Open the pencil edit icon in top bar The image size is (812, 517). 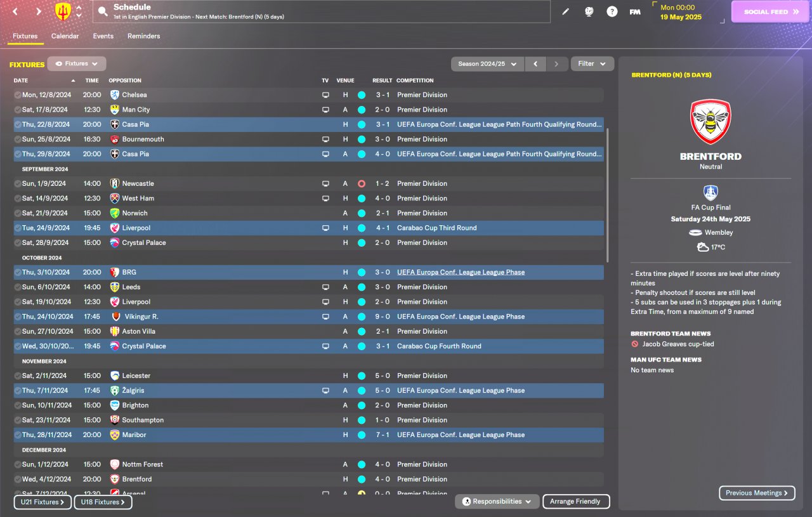(x=565, y=11)
